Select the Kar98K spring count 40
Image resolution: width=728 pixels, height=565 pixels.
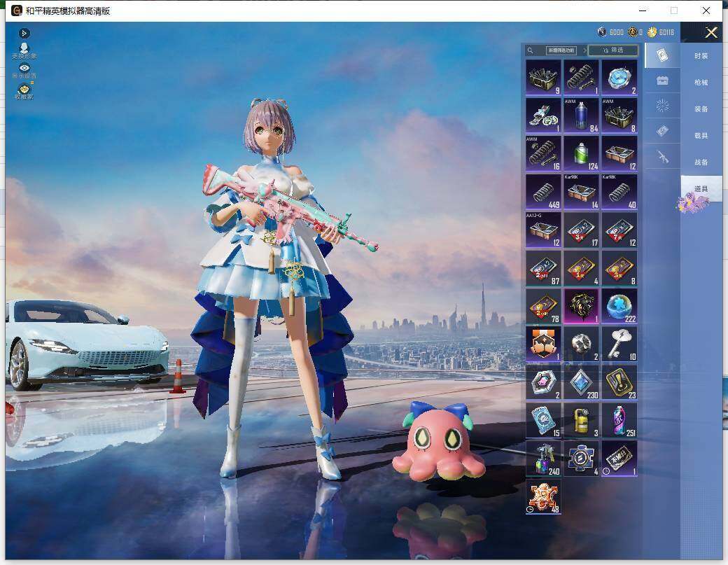[619, 192]
